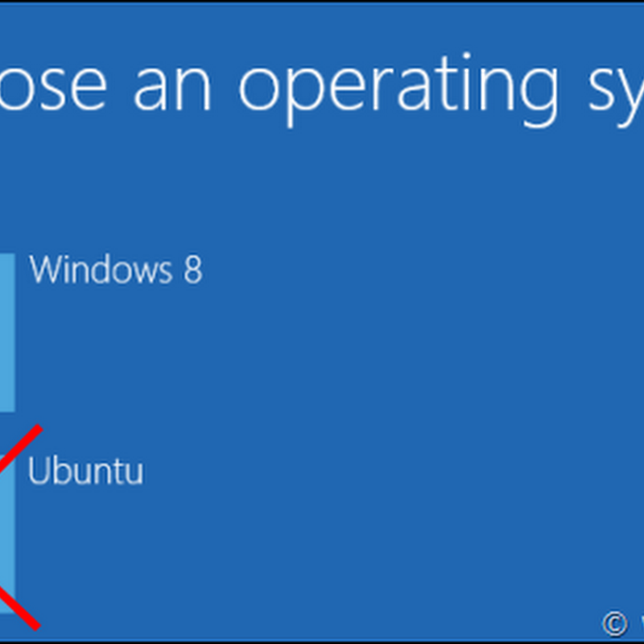Click the word "an" in the heading

pos(172,90)
